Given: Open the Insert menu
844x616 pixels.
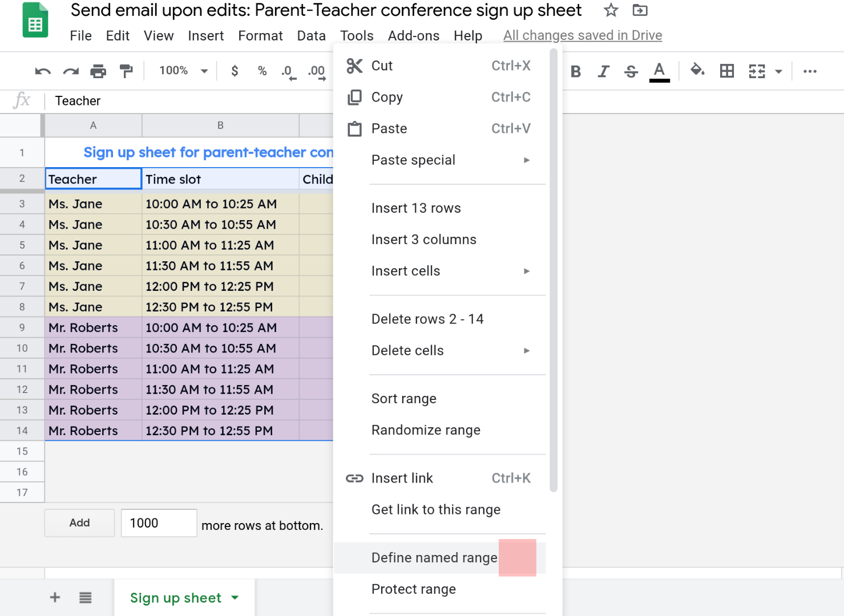Looking at the screenshot, I should pyautogui.click(x=206, y=35).
